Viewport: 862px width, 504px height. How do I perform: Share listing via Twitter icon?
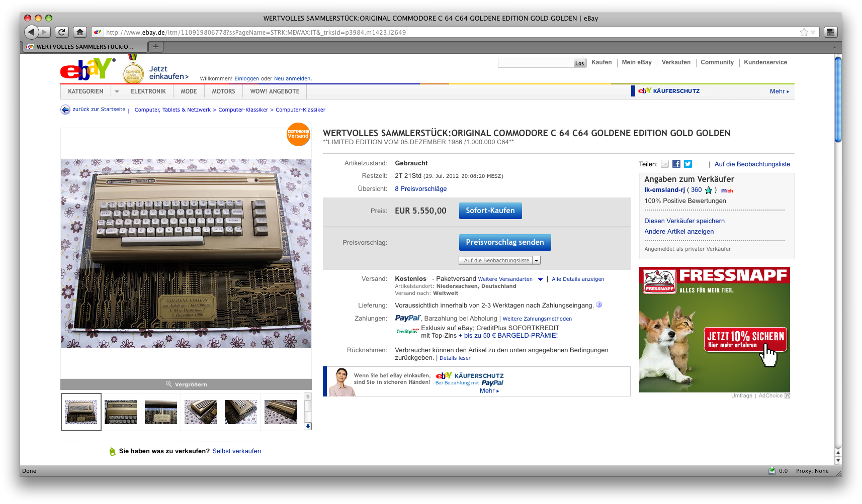688,164
